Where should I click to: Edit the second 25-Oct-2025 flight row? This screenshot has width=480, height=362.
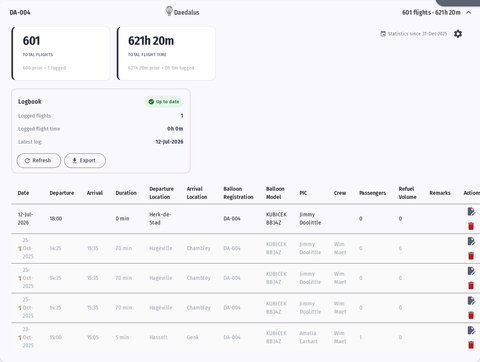coord(471,271)
